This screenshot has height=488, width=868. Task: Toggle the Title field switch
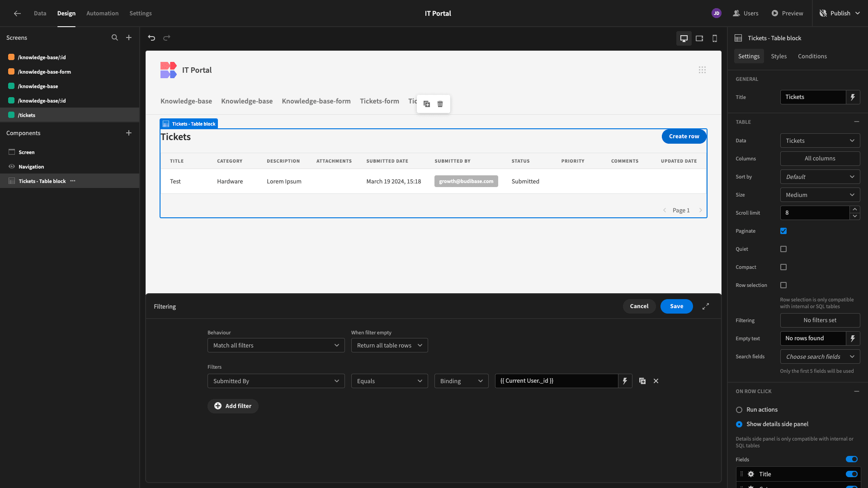852,474
